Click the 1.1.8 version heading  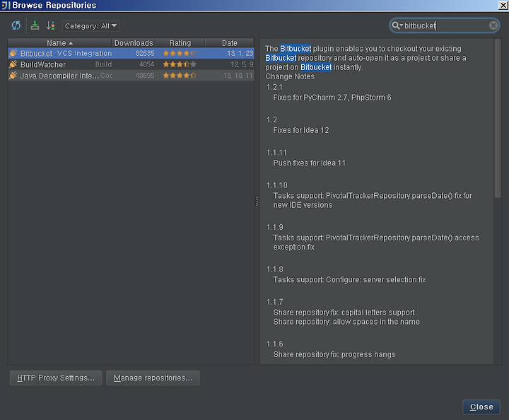(274, 269)
